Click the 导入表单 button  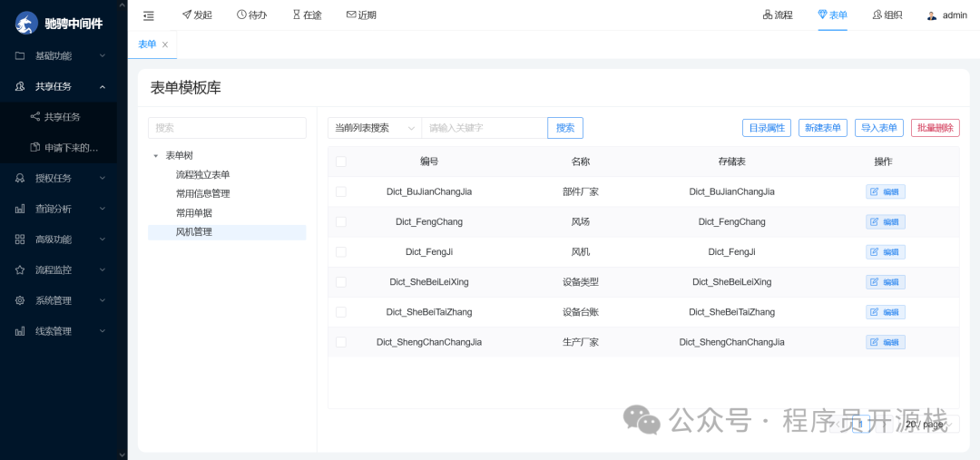click(878, 128)
